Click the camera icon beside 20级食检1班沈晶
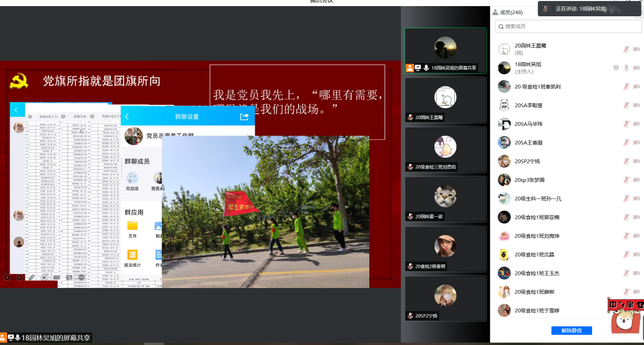Viewport: 644px width, 345px height. tap(636, 255)
